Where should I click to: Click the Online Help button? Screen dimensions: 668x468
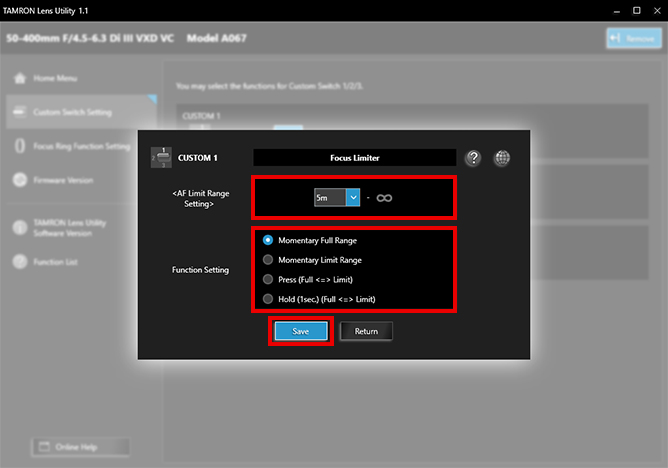(x=81, y=447)
